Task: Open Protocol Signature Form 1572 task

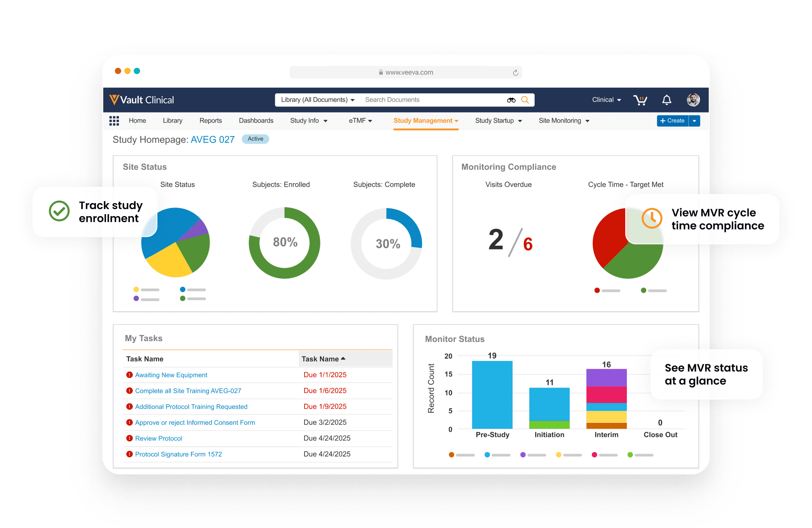Action: tap(178, 454)
